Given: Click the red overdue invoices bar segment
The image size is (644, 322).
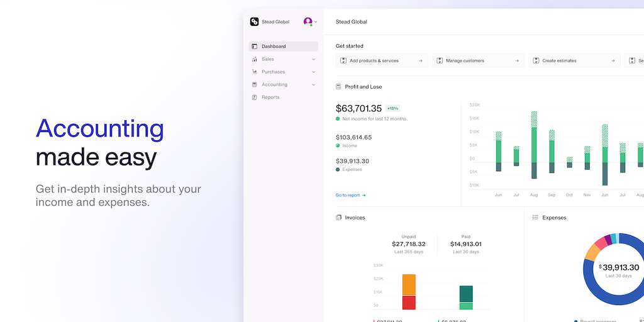Looking at the screenshot, I should [x=409, y=303].
